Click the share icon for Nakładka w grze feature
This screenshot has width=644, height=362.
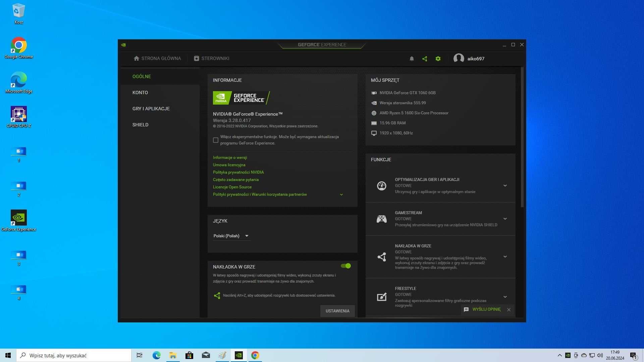pyautogui.click(x=382, y=257)
